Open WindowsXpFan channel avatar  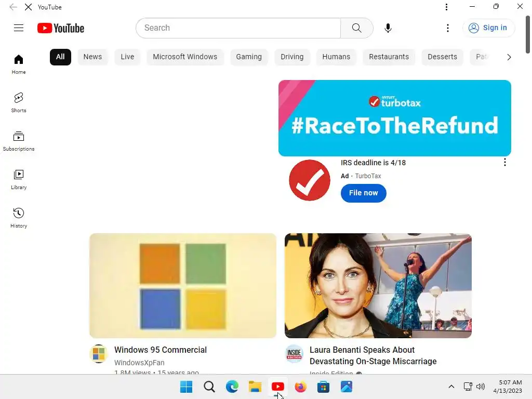pos(99,353)
